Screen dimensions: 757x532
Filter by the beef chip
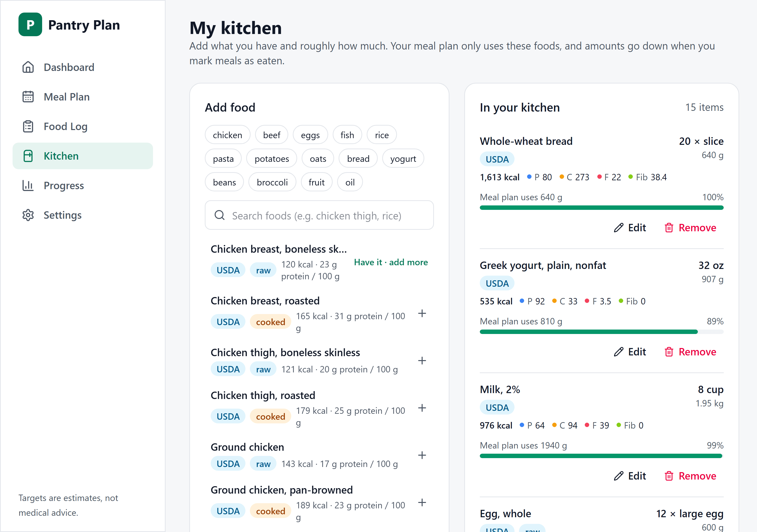point(272,135)
